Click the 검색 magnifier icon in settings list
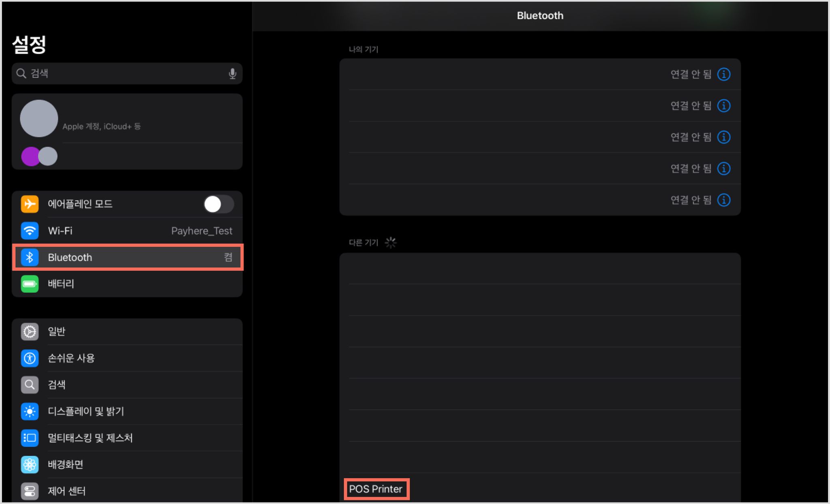Viewport: 830px width, 504px height. [x=30, y=384]
